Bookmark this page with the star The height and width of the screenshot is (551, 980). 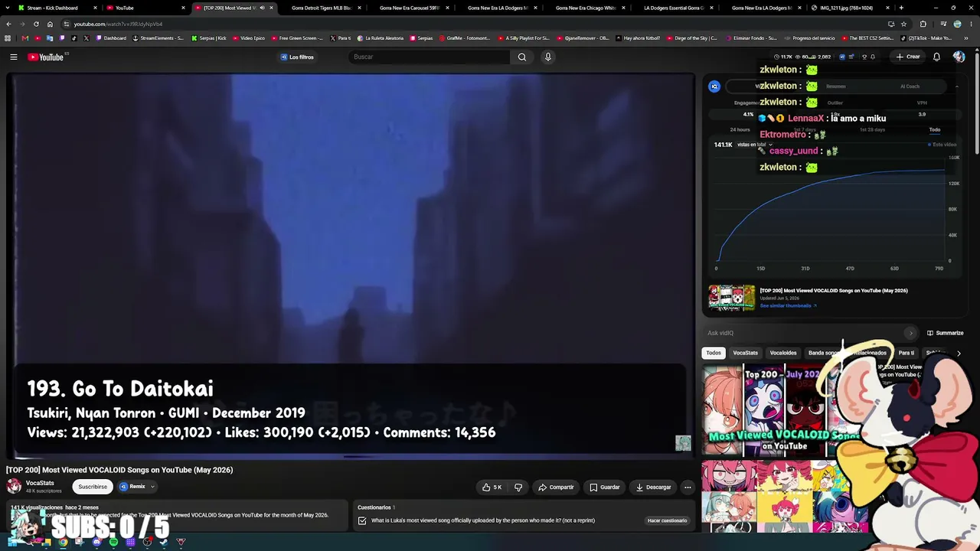click(x=903, y=24)
